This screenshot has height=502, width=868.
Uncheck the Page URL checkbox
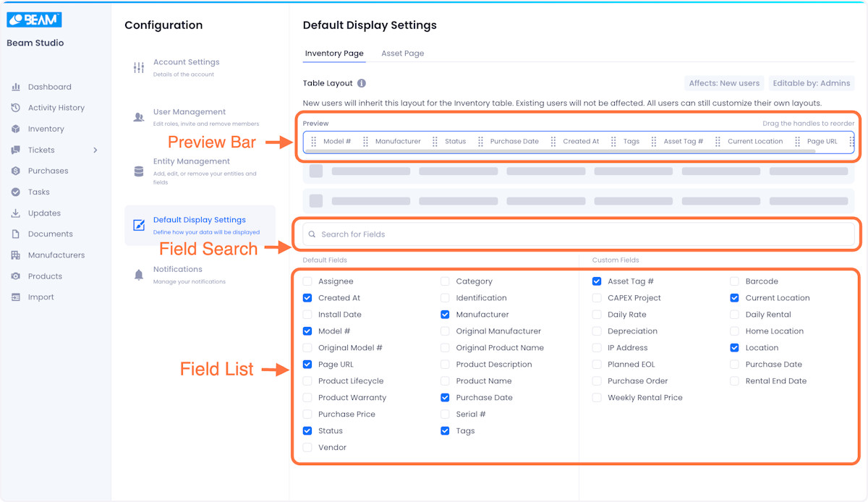point(307,365)
